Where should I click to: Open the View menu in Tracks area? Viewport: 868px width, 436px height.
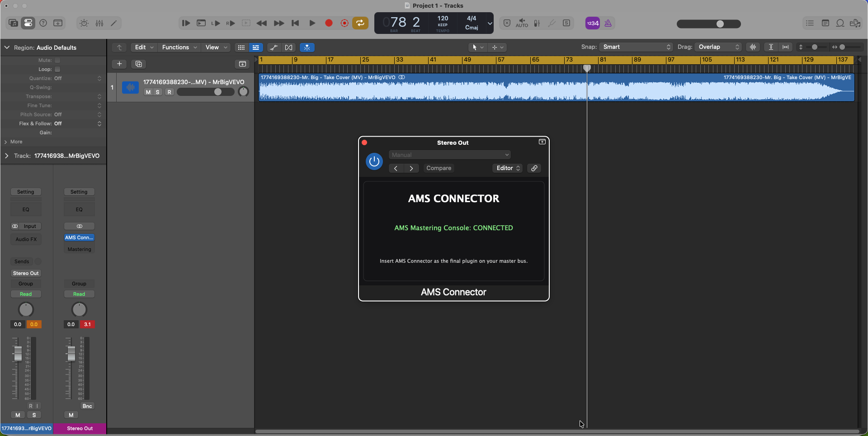coord(216,47)
